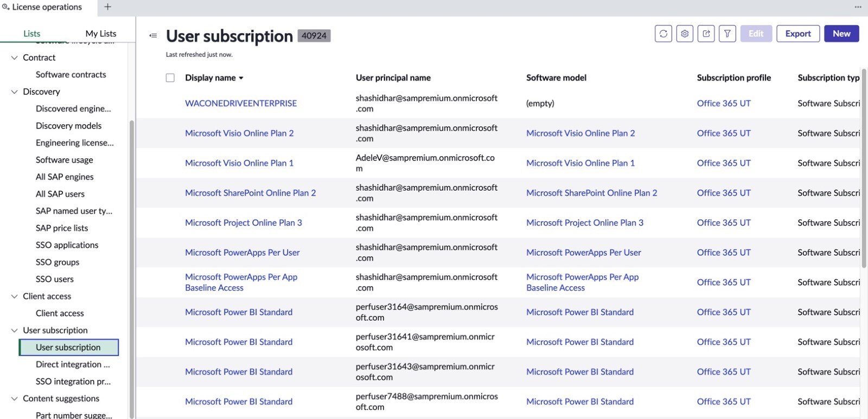Open Microsoft Project Online Plan 3 software model link
This screenshot has height=419, width=868.
pos(585,223)
